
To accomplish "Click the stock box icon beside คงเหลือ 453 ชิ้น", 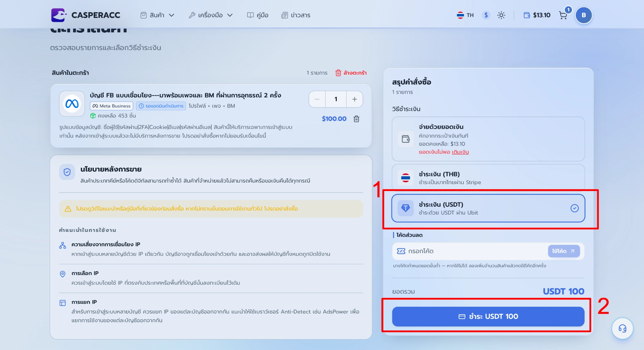I will coord(93,116).
